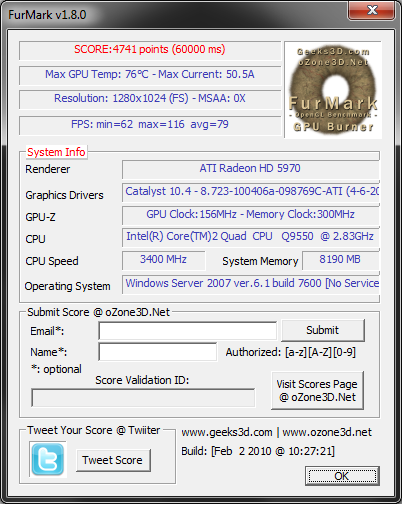The width and height of the screenshot is (404, 506).
Task: Click the Graphics Drivers label
Action: click(64, 195)
